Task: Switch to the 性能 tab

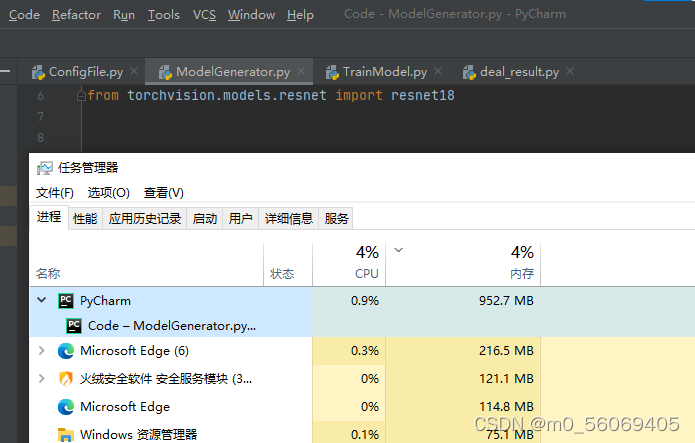Action: pyautogui.click(x=85, y=219)
